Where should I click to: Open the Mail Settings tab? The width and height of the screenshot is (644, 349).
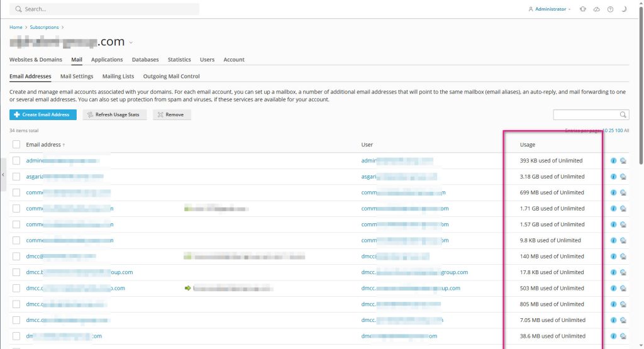(x=77, y=76)
